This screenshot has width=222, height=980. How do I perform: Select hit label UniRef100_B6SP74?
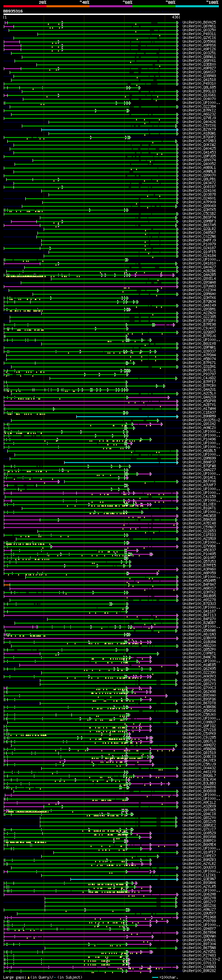coord(199,218)
